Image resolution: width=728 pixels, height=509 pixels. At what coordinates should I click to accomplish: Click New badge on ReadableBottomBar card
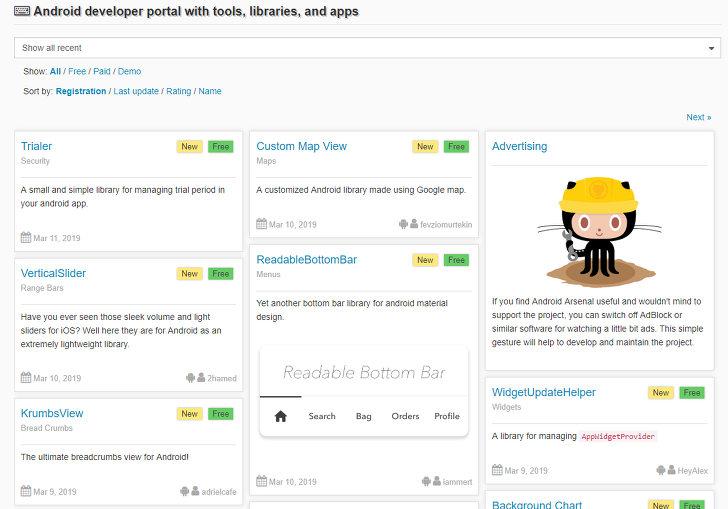[425, 260]
